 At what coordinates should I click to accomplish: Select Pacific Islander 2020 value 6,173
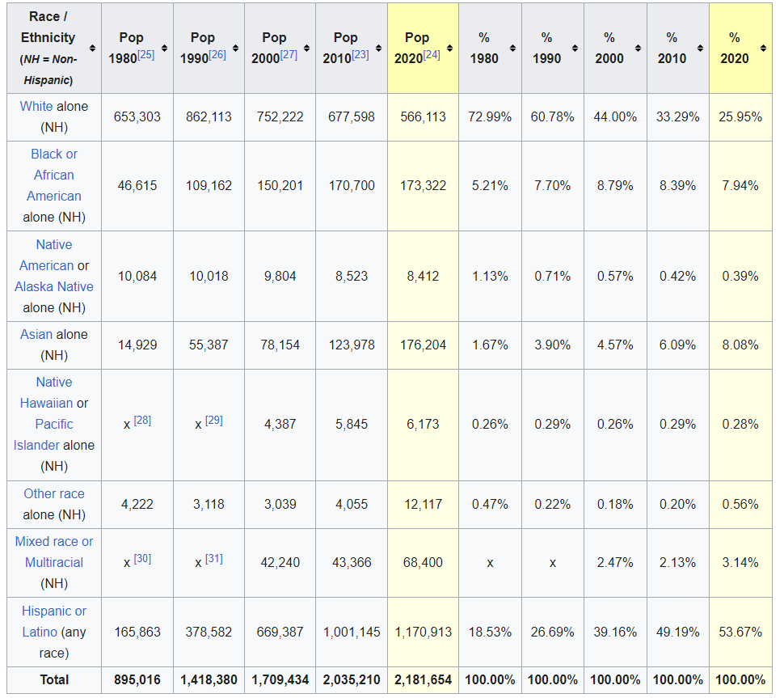[x=423, y=425]
